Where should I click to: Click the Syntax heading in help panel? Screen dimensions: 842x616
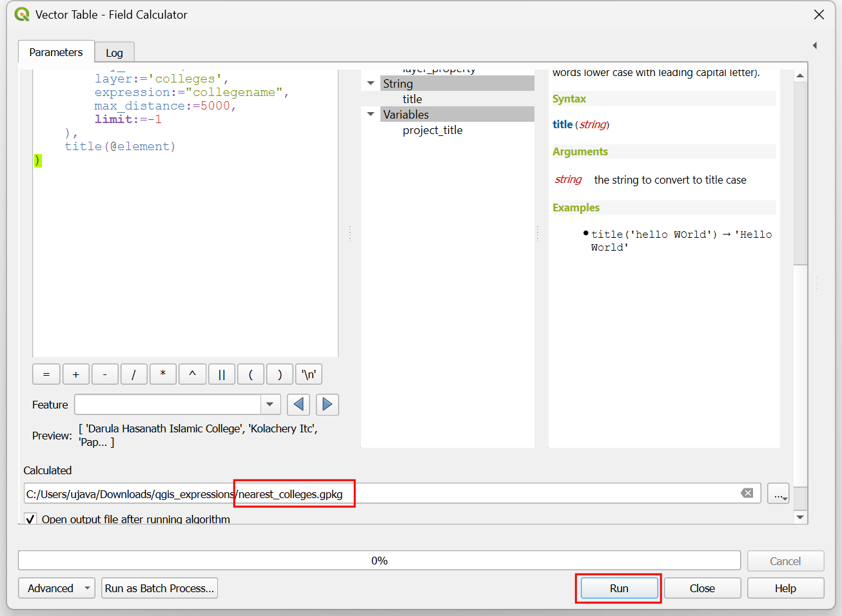coord(569,99)
